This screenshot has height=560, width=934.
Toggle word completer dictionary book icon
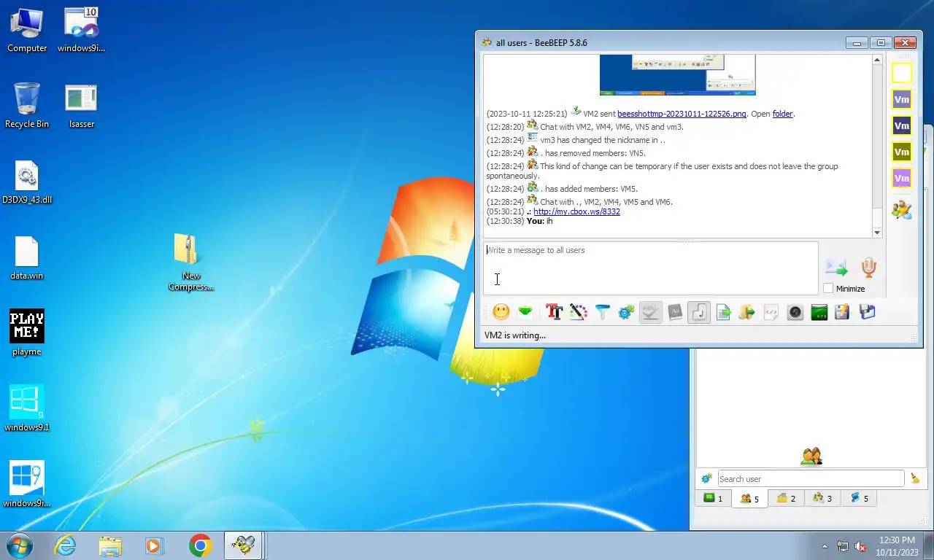(x=674, y=312)
